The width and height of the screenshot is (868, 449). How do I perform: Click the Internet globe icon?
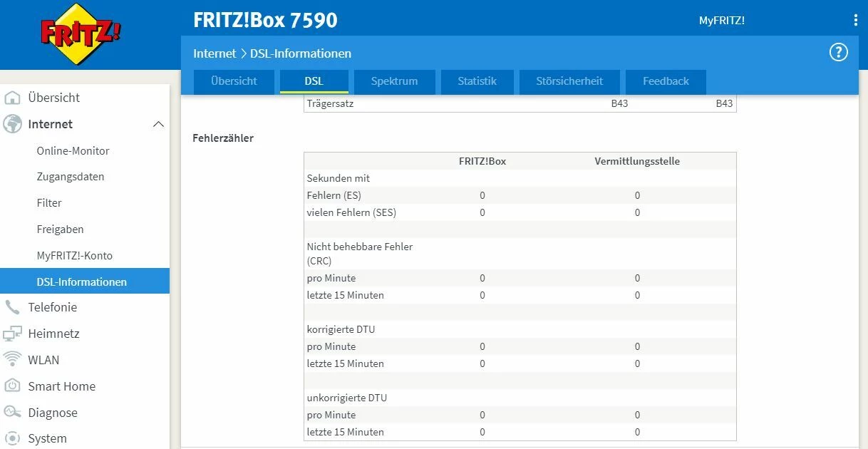pyautogui.click(x=12, y=124)
